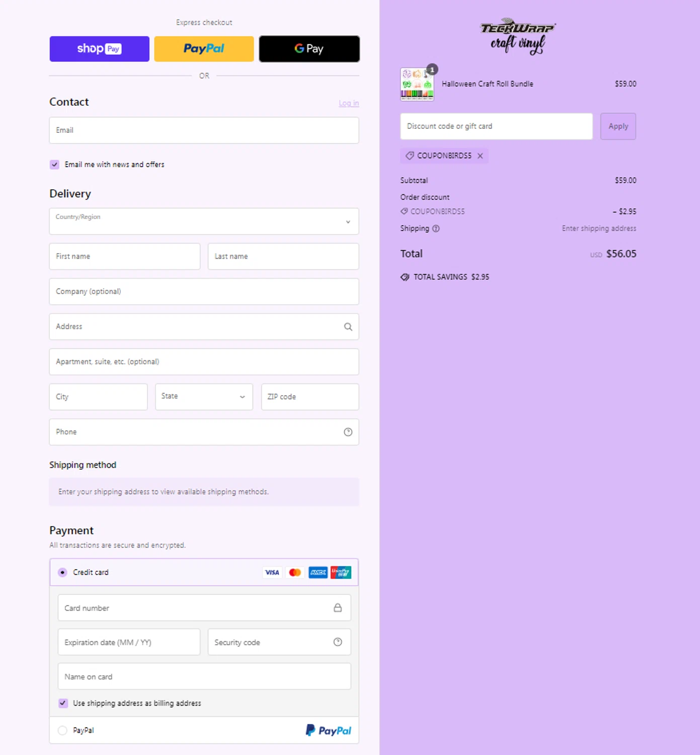Click the Security code field
This screenshot has width=700, height=755.
click(x=279, y=642)
